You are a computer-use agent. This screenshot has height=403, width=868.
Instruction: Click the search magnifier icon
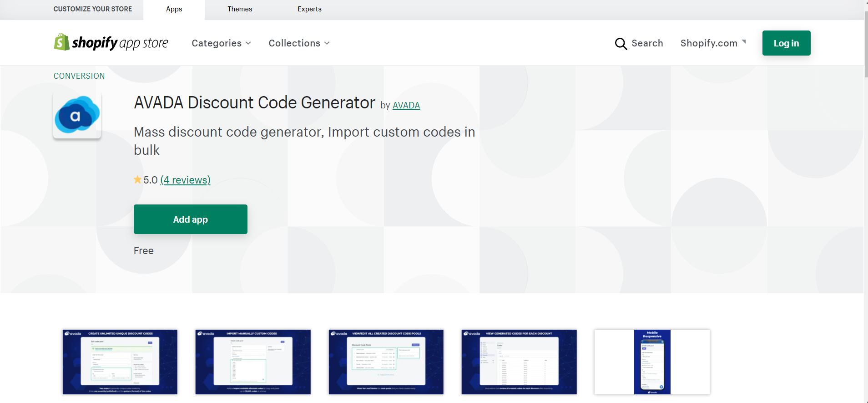click(621, 44)
